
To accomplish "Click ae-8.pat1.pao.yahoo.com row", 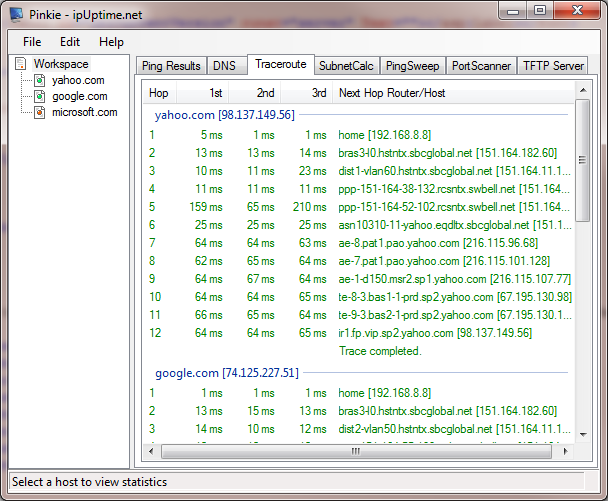I will coord(358,243).
